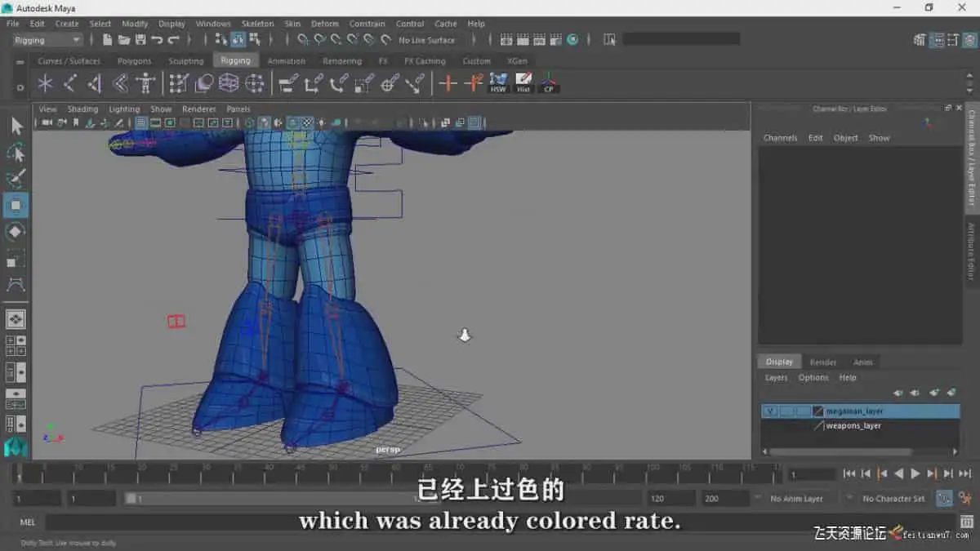Screen dimensions: 980x551
Task: Click the Create Joints shelf icon
Action: click(x=70, y=82)
